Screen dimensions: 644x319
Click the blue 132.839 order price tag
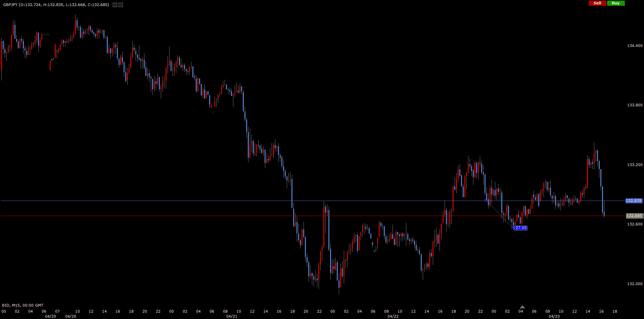coord(634,201)
